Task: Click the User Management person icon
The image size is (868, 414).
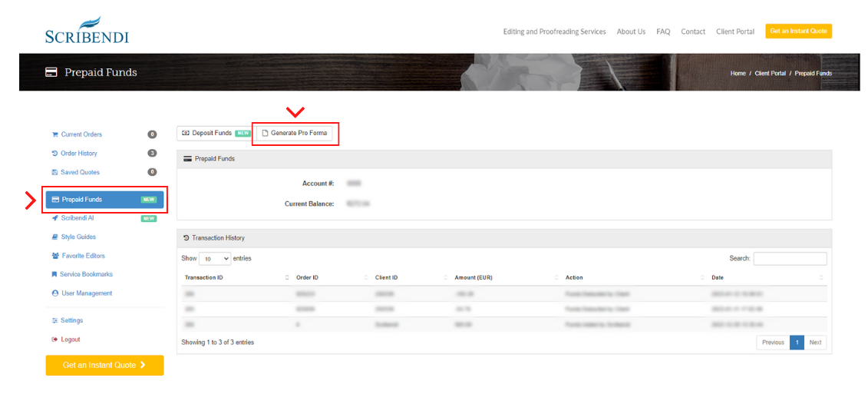Action: click(54, 293)
